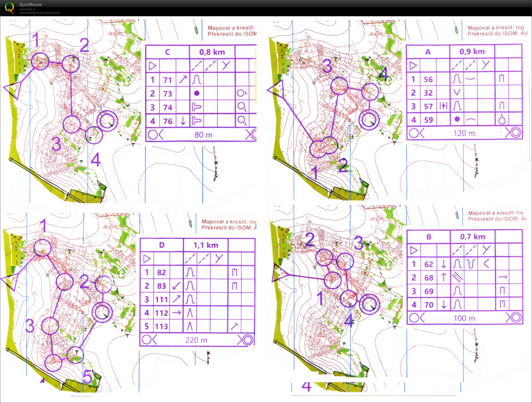This screenshot has width=532, height=403.
Task: Click the 1,1 km course length
Action: (206, 245)
